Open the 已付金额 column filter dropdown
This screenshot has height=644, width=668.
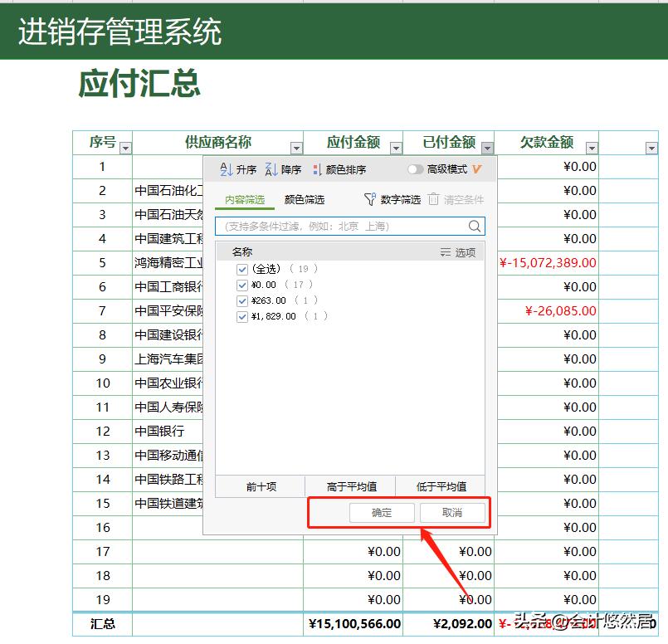[x=488, y=146]
